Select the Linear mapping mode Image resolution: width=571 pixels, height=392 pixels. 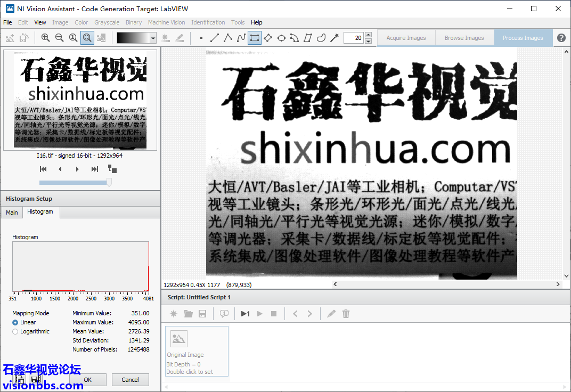(15, 322)
